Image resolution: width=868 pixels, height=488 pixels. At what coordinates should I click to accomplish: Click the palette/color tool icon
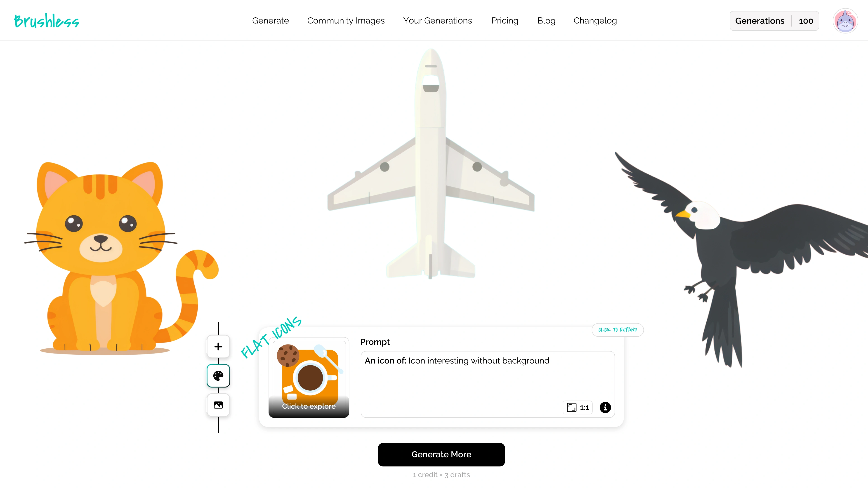point(218,375)
